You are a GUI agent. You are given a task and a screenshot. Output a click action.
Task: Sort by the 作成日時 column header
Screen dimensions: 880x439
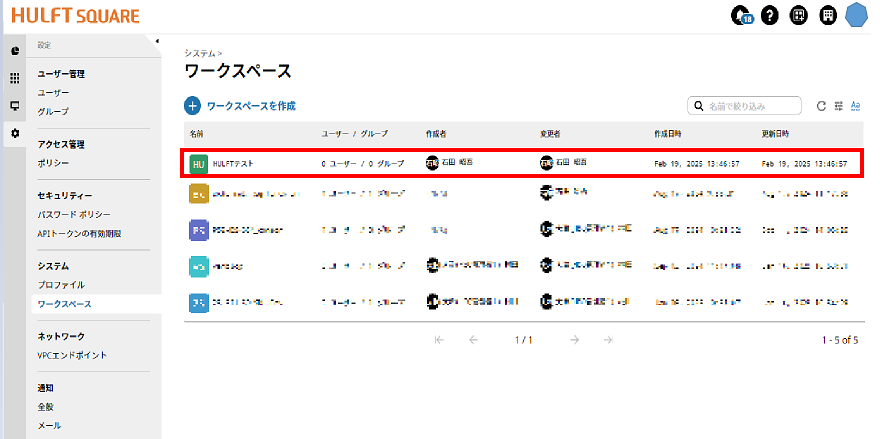click(x=667, y=133)
